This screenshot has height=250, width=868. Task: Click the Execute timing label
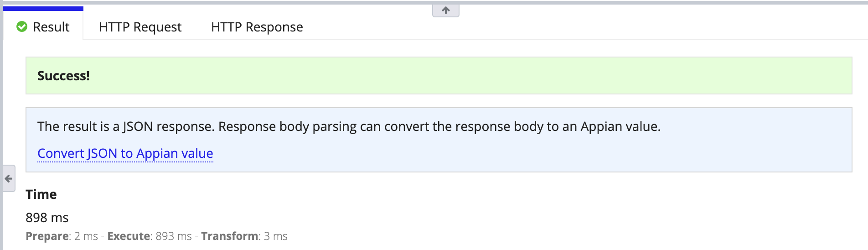(129, 236)
